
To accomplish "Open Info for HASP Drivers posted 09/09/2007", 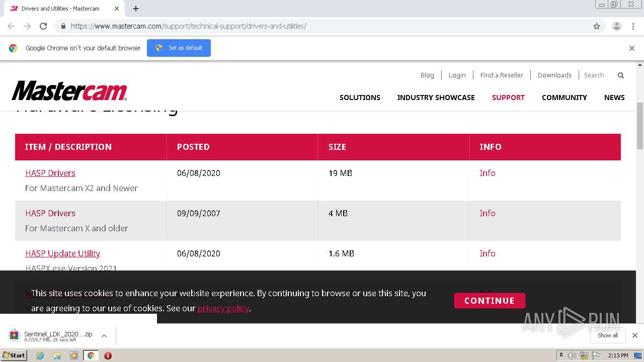I will [488, 213].
